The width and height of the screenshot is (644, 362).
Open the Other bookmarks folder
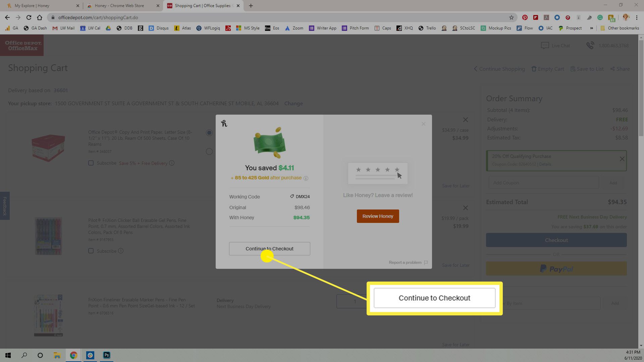point(620,28)
